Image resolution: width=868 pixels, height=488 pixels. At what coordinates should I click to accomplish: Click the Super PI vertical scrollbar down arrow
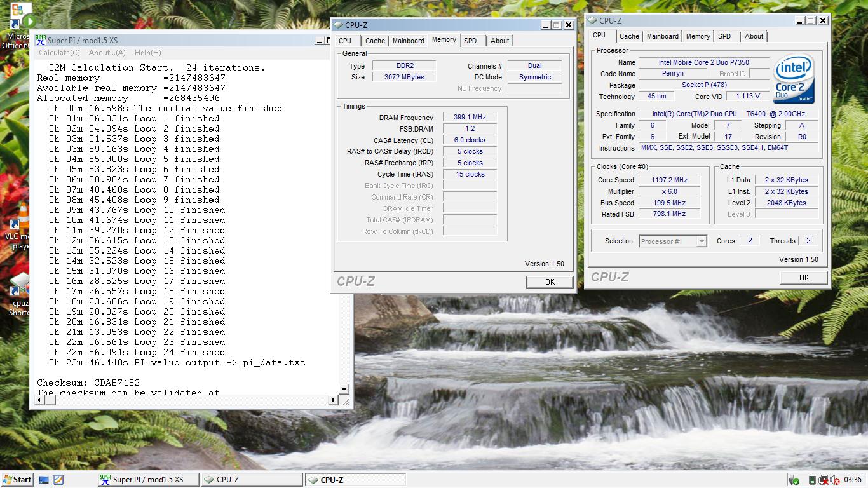point(344,390)
